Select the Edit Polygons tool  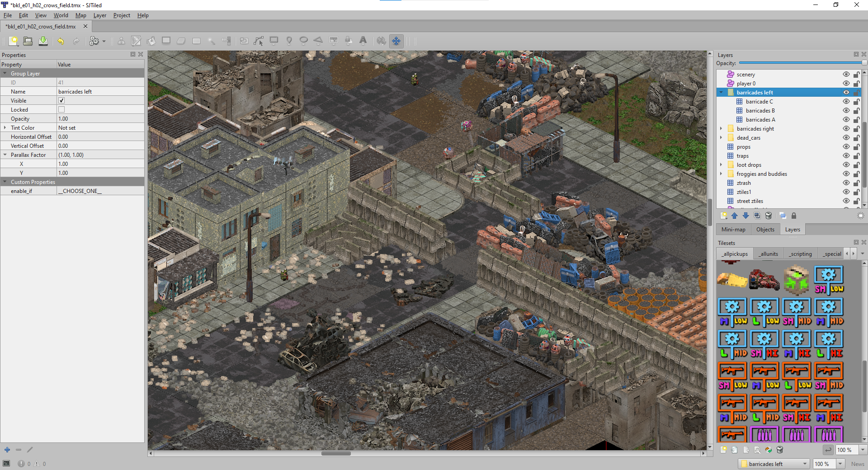259,41
